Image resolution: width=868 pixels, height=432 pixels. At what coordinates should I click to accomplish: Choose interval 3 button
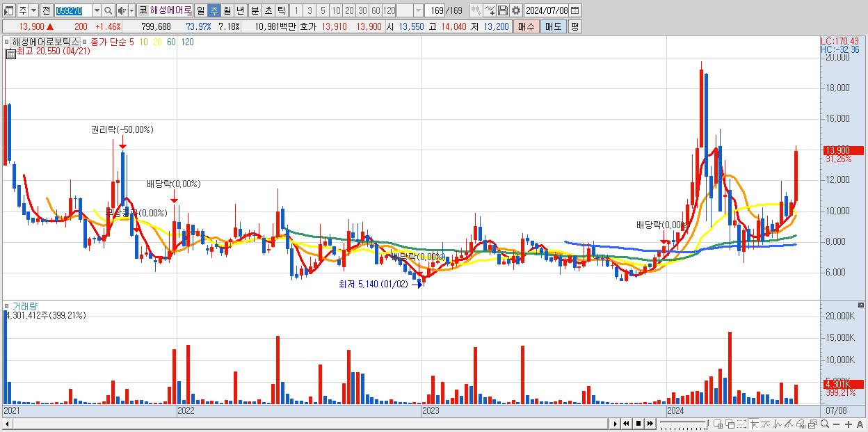310,10
